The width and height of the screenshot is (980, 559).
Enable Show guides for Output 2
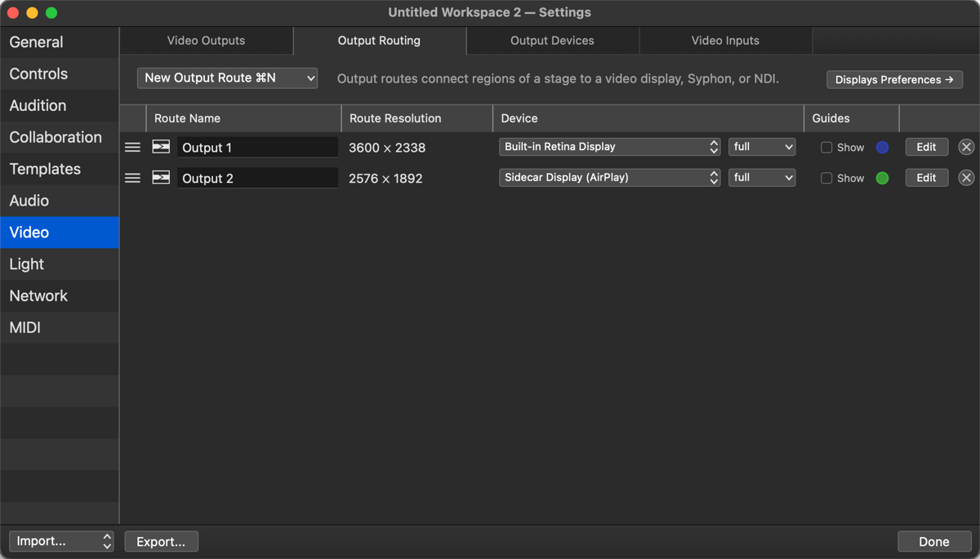click(826, 178)
